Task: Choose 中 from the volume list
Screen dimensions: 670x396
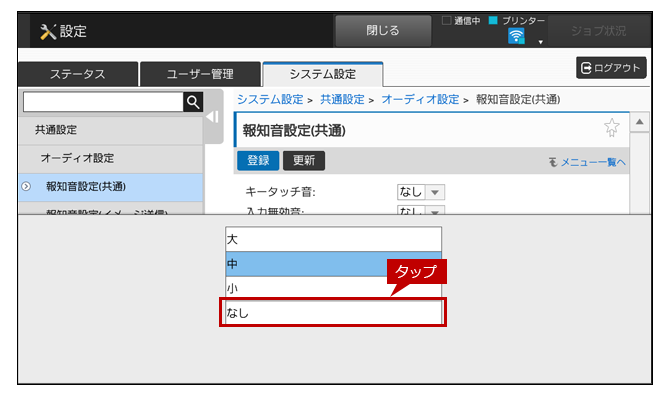Action: (333, 264)
